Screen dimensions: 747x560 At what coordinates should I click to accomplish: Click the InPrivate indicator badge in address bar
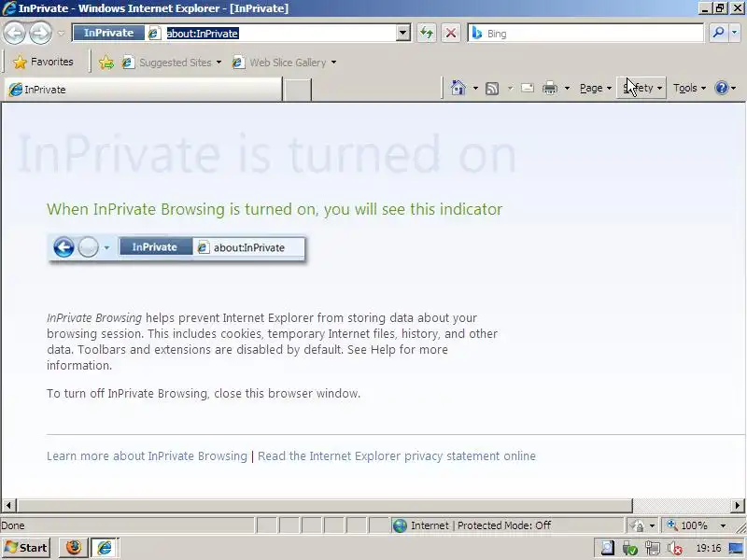tap(108, 33)
